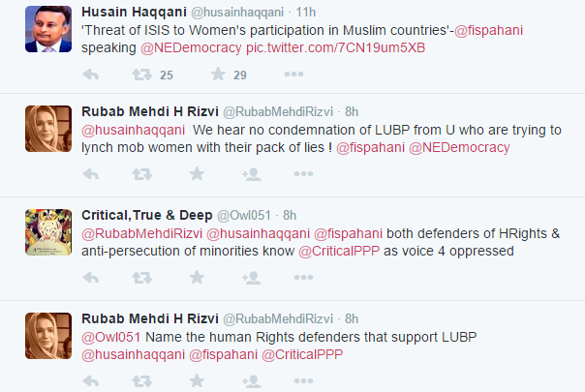Favorite the tweet with 29 favorites

218,74
